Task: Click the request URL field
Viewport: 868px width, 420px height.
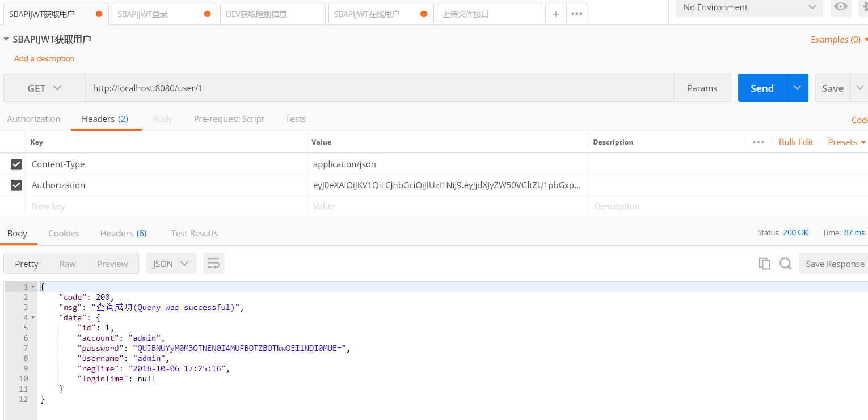Action: tap(380, 88)
